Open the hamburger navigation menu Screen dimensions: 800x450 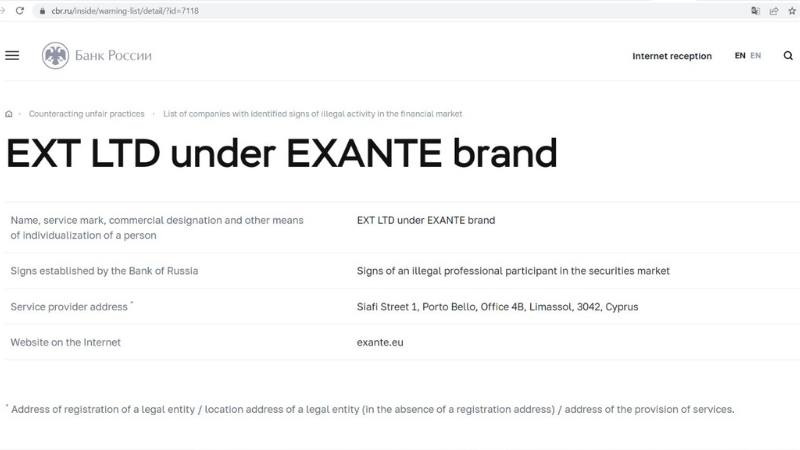tap(12, 56)
